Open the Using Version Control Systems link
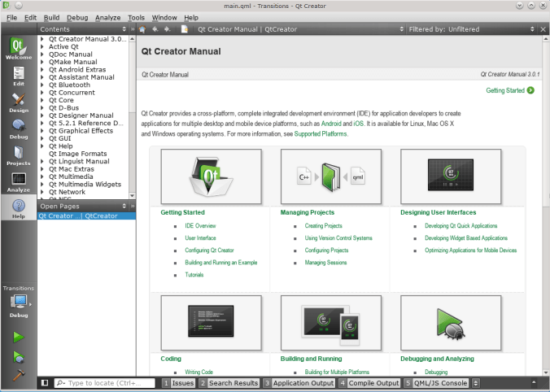The image size is (550, 392). [338, 238]
